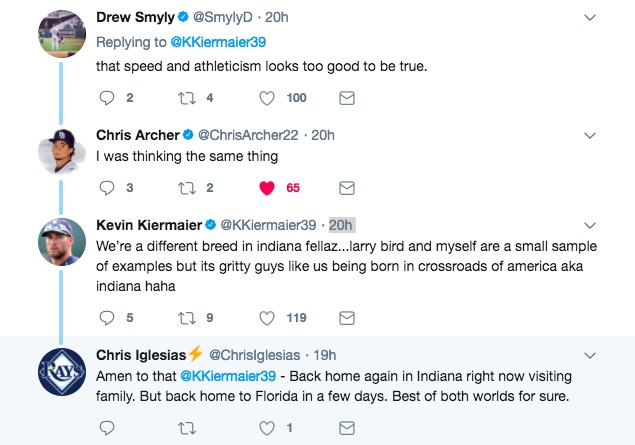The width and height of the screenshot is (635, 445).
Task: Open Rays logo avatar of Chris Iglesias
Action: click(60, 372)
